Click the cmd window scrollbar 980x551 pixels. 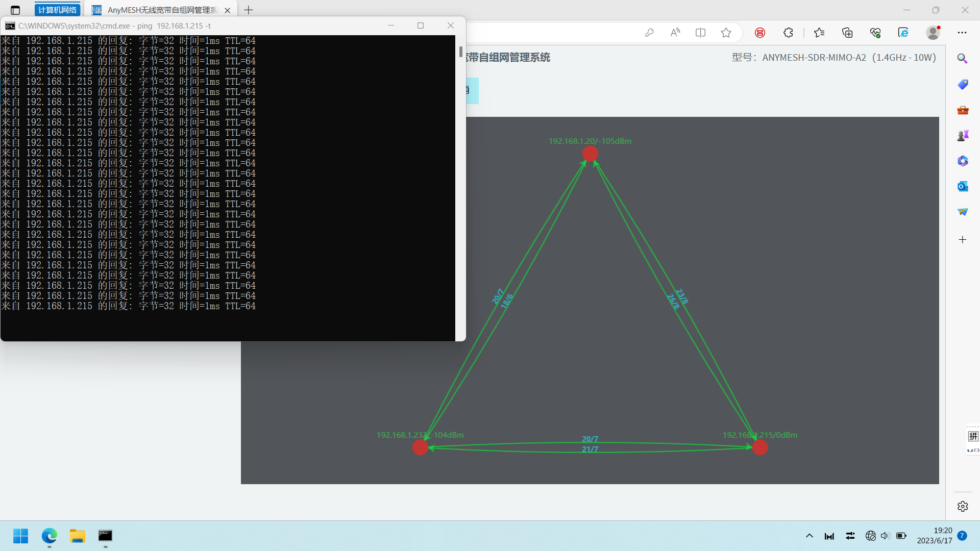click(x=460, y=52)
